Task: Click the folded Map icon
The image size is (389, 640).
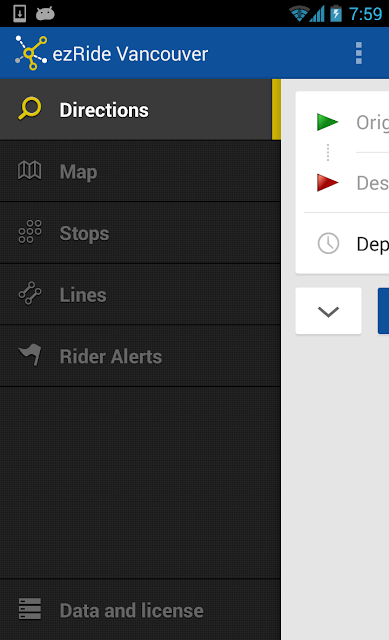Action: (x=30, y=170)
